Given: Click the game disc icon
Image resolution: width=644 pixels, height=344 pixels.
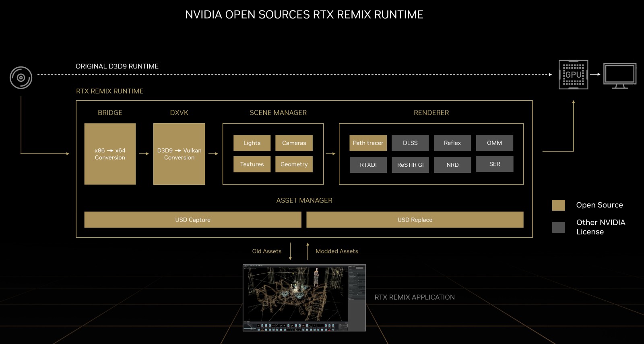Looking at the screenshot, I should [x=21, y=78].
